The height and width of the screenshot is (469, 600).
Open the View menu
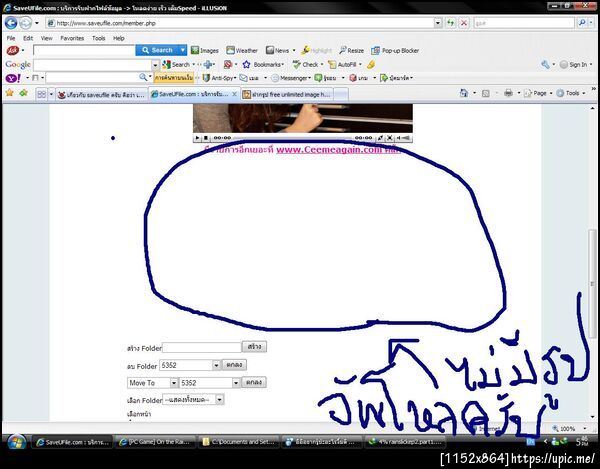[46, 38]
